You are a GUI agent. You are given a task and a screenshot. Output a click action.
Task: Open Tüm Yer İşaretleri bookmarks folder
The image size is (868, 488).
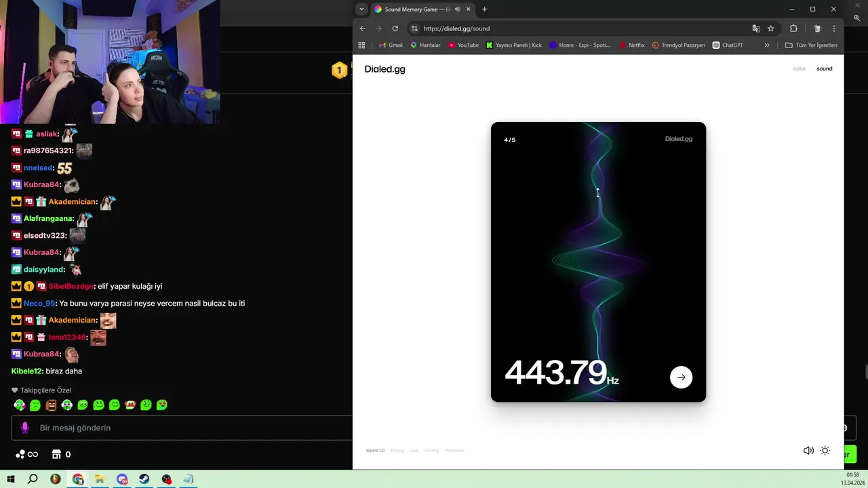811,45
